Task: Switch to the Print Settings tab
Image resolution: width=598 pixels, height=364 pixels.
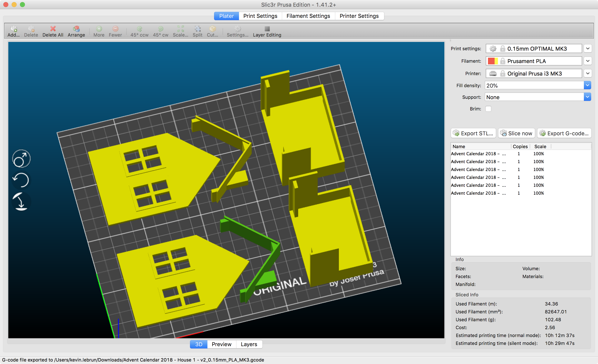Action: click(260, 16)
